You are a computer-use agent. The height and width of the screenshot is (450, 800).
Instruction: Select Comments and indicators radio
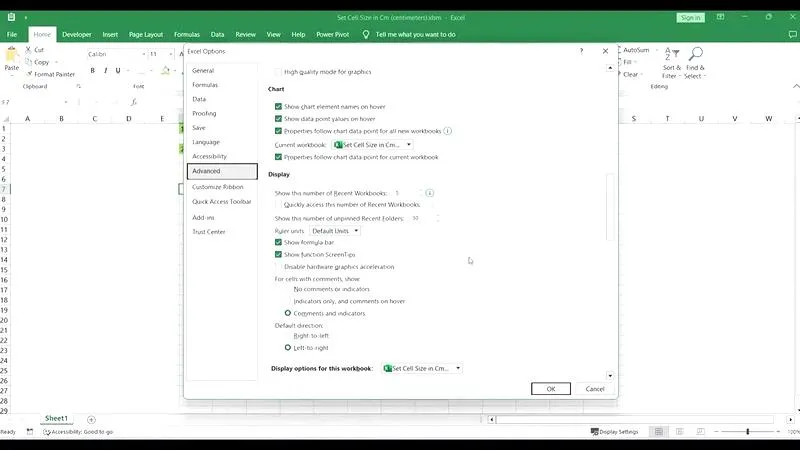click(288, 313)
